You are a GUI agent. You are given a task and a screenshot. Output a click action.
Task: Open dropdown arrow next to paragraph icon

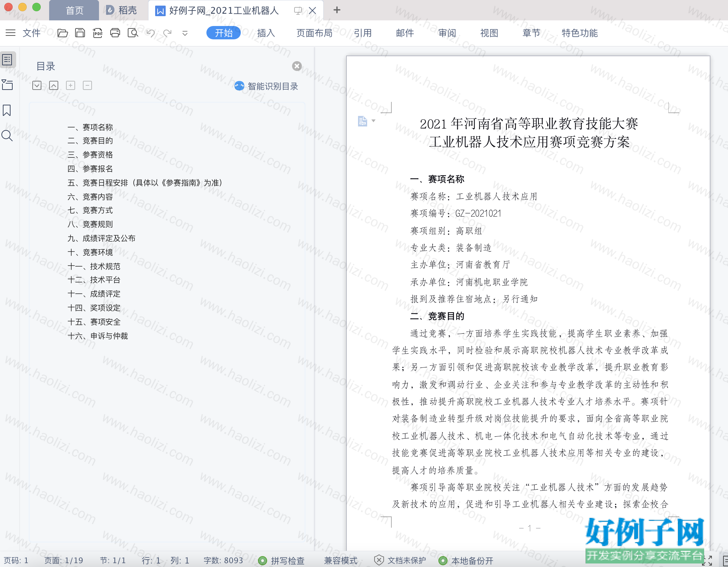click(x=373, y=121)
